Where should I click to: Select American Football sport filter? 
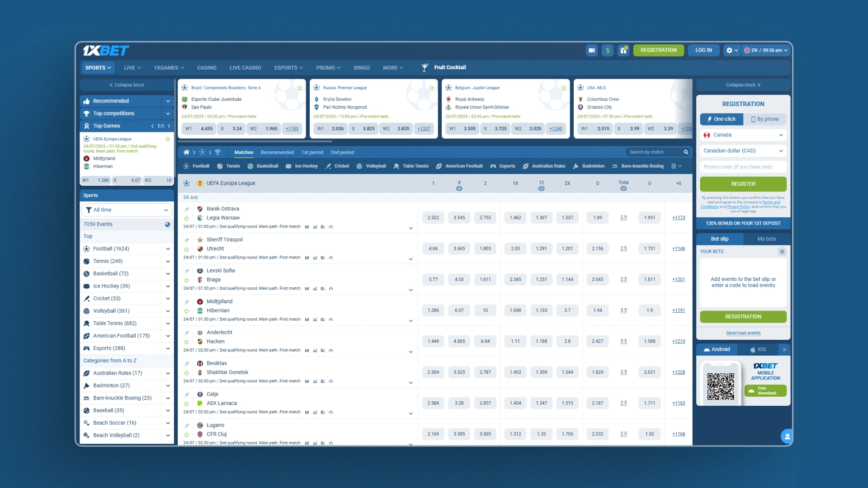pos(459,166)
